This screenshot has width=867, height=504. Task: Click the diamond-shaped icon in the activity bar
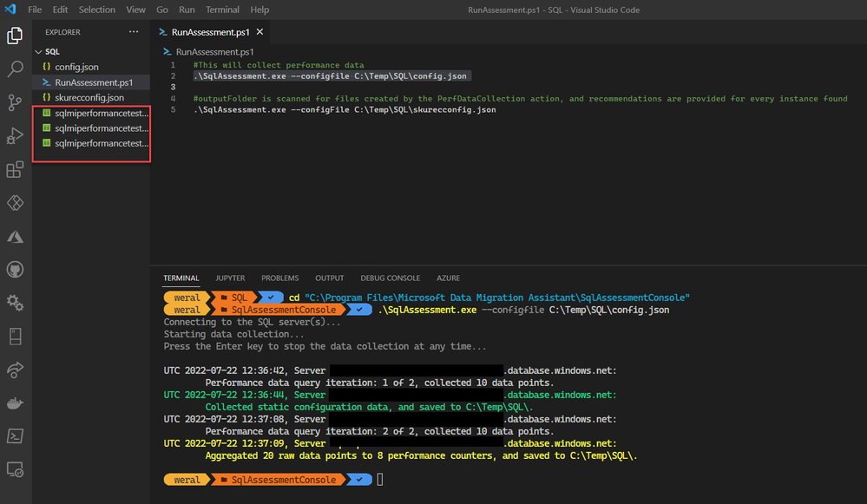pos(15,203)
